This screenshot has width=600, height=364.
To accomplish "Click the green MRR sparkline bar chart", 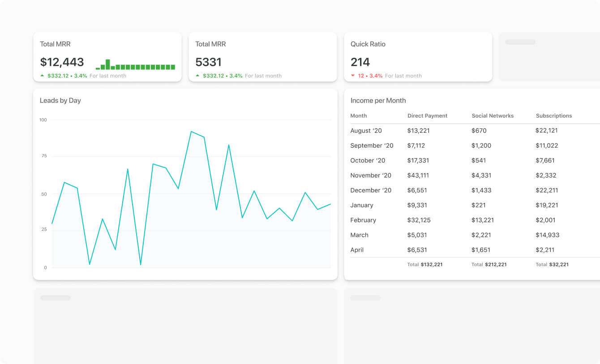I will click(x=135, y=64).
